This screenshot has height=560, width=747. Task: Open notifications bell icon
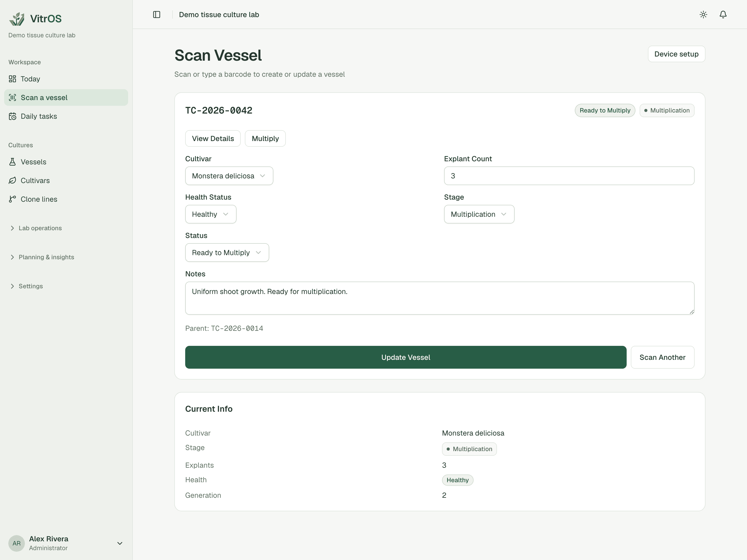723,15
